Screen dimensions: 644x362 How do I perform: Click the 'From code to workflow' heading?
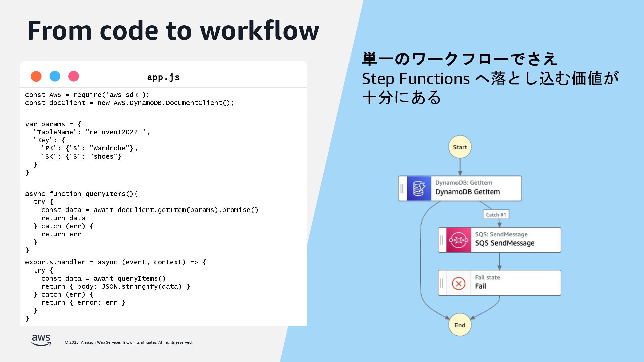pos(173,31)
